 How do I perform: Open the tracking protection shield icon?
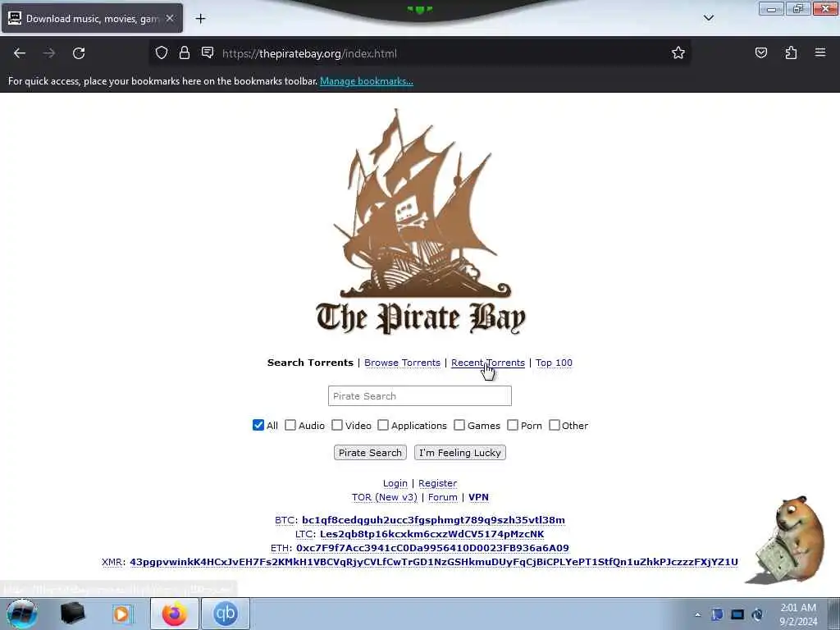162,52
